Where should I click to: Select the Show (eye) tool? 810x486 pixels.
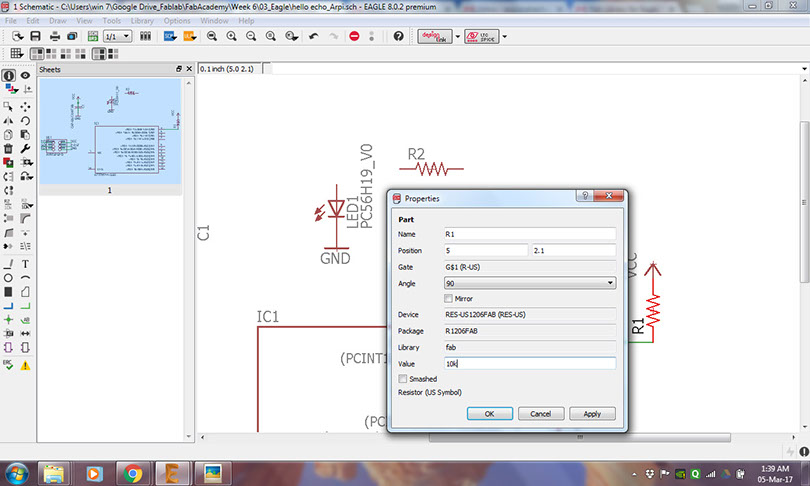pyautogui.click(x=25, y=75)
